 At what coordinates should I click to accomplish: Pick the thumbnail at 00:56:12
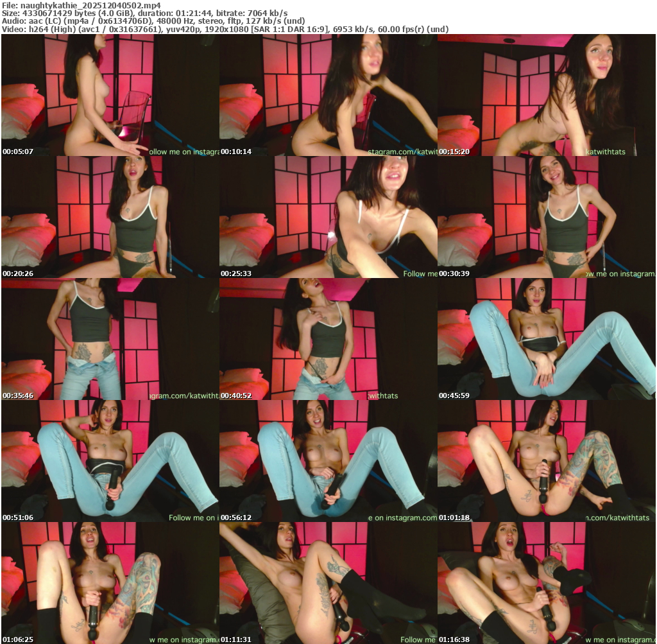(x=328, y=461)
